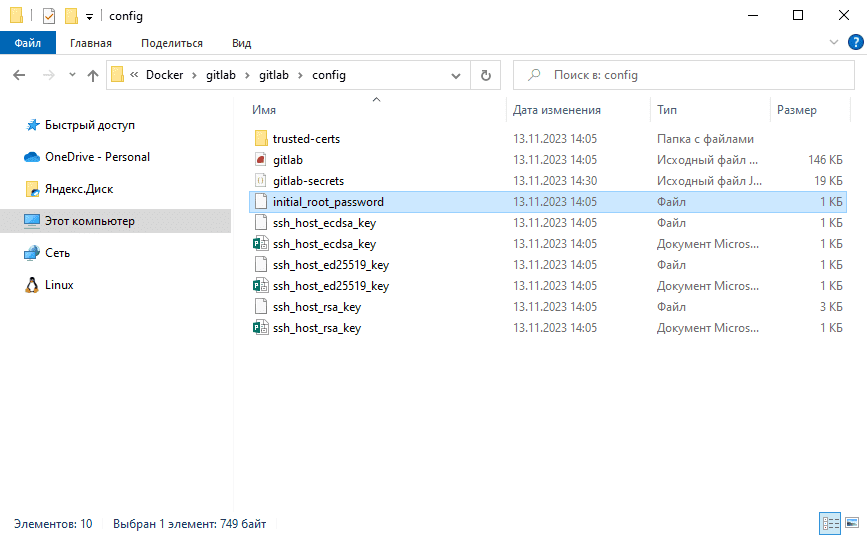Sort by the Дата изменения column header
This screenshot has width=867, height=535.
point(556,110)
